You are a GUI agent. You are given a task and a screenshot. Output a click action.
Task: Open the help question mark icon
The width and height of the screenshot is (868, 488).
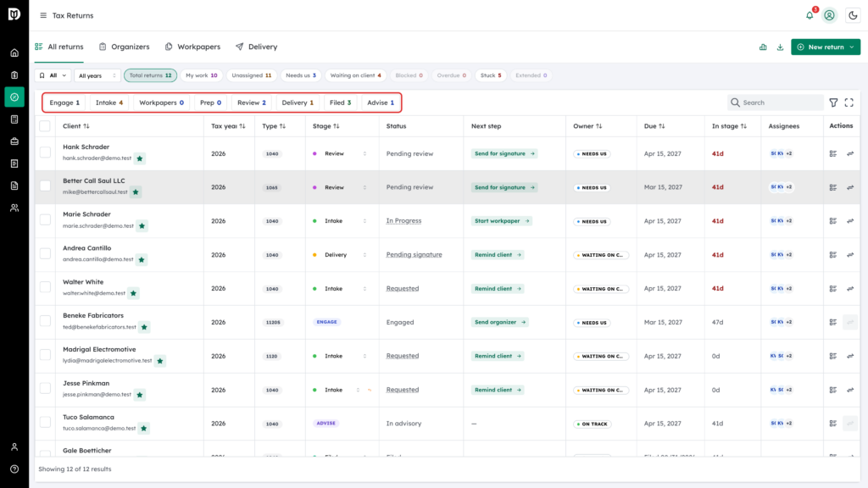point(14,469)
